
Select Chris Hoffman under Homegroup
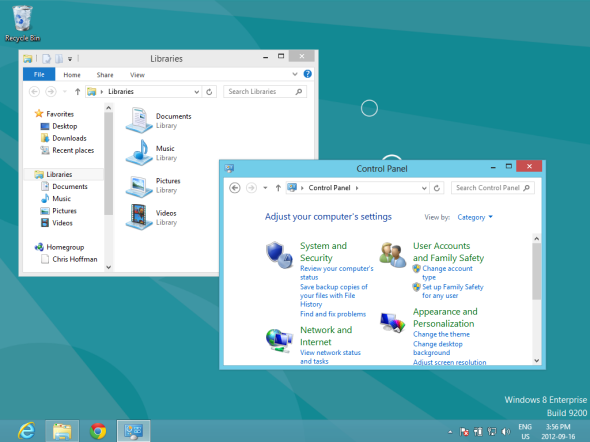[75, 259]
